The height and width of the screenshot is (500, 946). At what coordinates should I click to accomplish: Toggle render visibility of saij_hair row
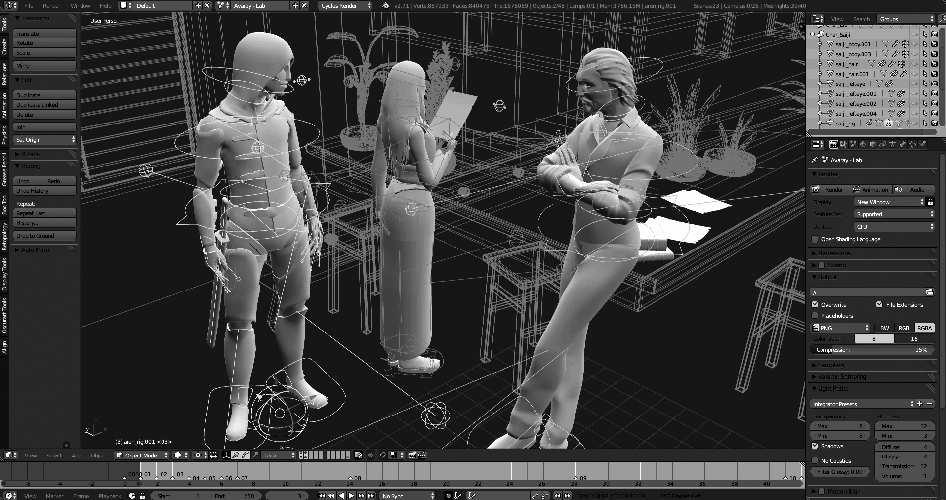(934, 63)
